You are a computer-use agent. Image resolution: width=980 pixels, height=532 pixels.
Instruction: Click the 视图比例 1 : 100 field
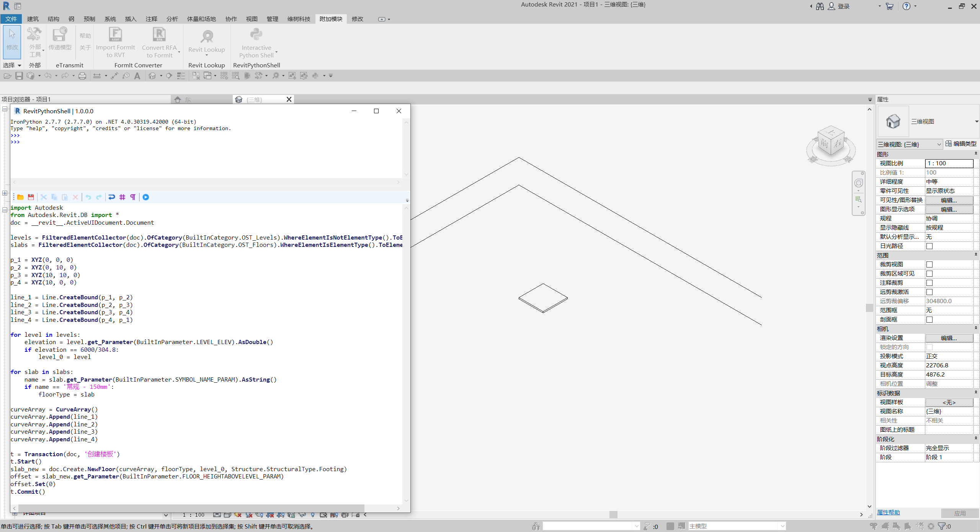[x=949, y=163]
